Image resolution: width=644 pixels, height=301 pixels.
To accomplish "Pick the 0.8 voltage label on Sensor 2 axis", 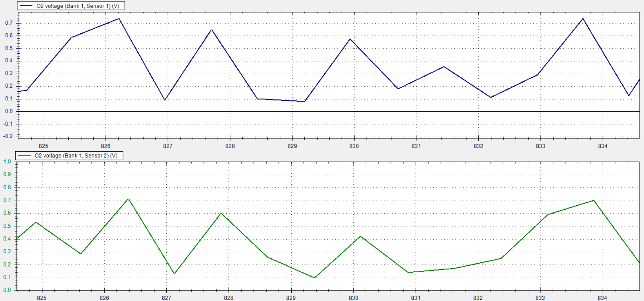I will (x=7, y=187).
